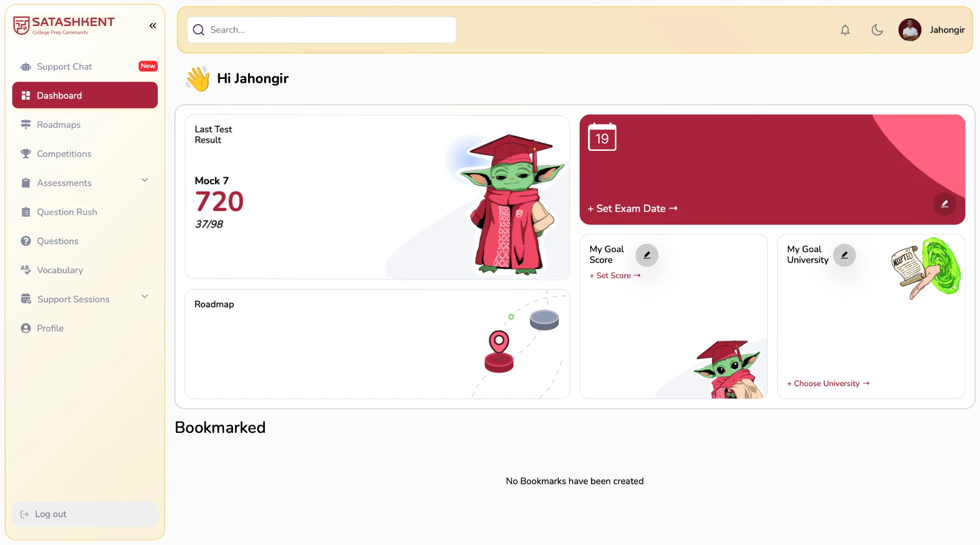
Task: Click the waving hand emoji
Action: tap(198, 79)
